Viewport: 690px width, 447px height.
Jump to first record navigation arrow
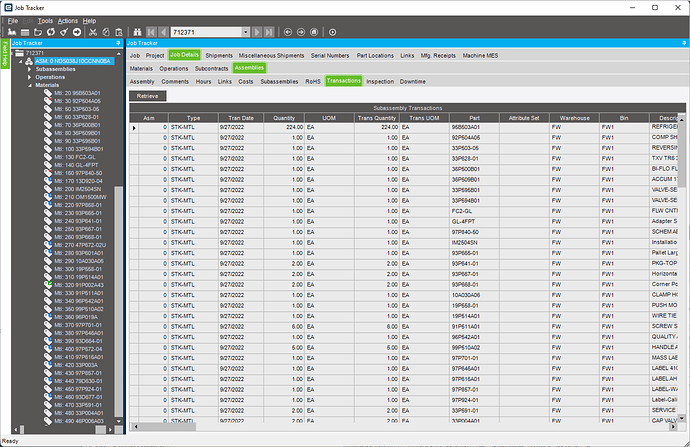pyautogui.click(x=150, y=32)
